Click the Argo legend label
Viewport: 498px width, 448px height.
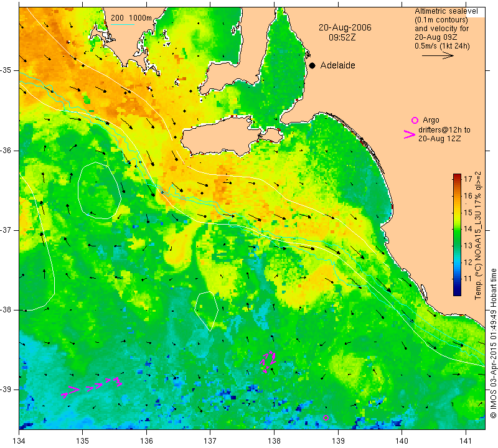click(431, 120)
